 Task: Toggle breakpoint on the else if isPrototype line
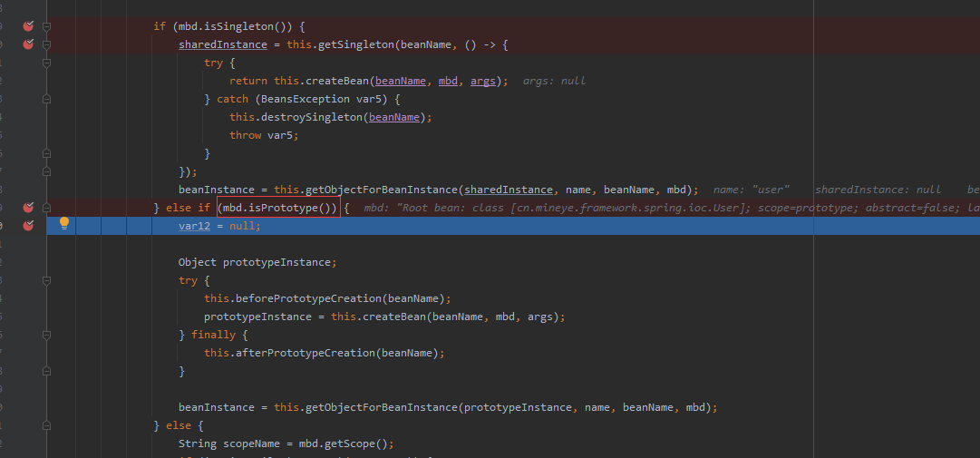[x=28, y=208]
